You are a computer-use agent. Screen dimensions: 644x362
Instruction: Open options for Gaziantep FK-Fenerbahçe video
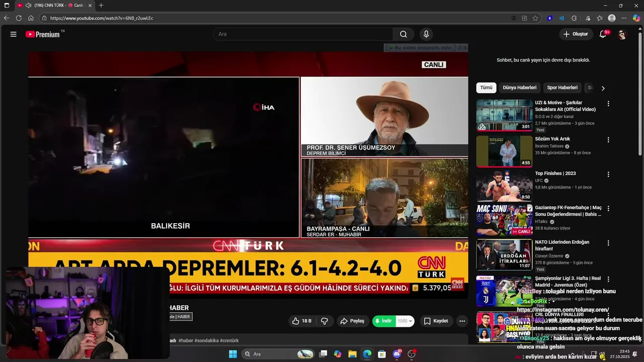coord(608,208)
